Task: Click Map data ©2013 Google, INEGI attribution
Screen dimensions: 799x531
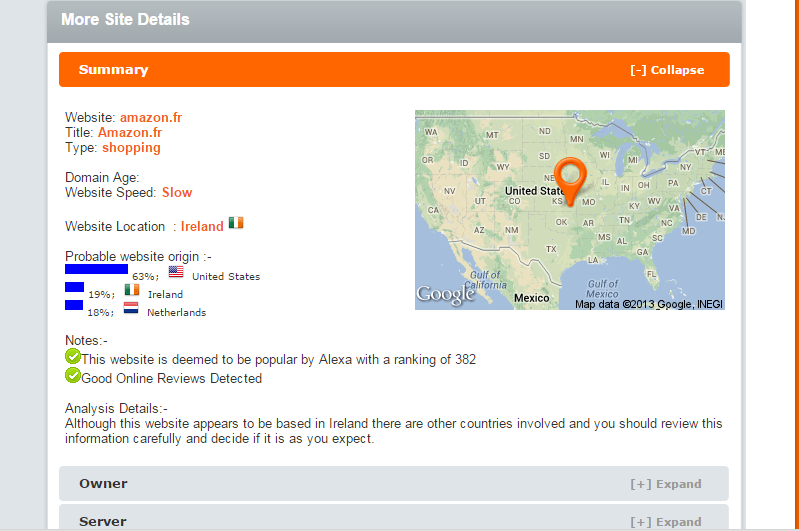Action: [649, 304]
